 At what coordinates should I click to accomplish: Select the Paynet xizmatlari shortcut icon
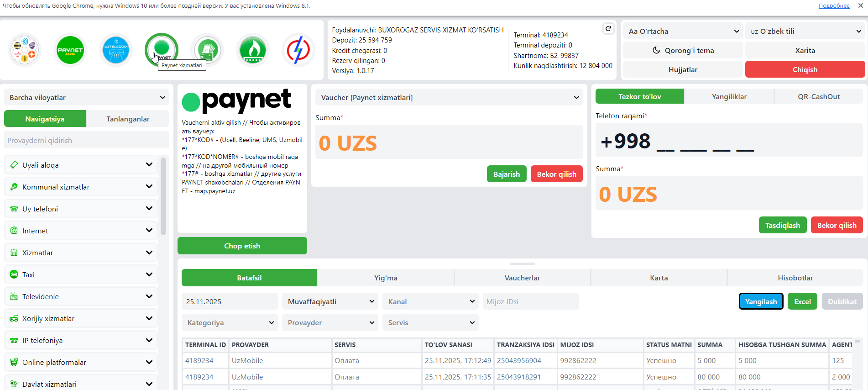pos(162,50)
